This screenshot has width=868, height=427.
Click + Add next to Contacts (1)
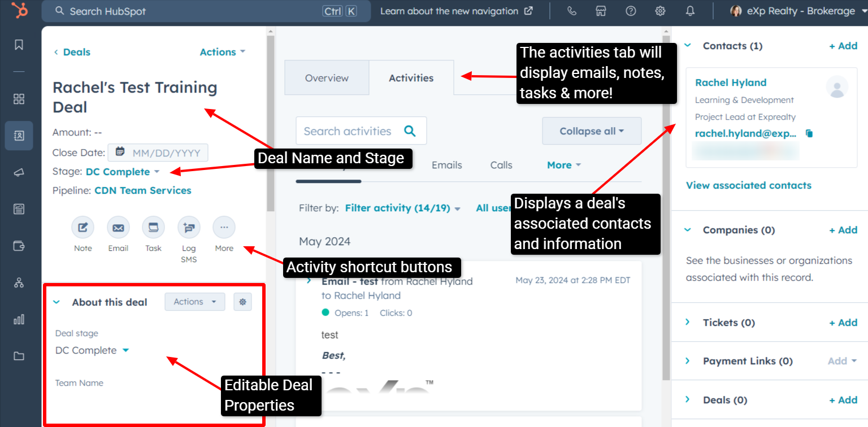[x=843, y=46]
